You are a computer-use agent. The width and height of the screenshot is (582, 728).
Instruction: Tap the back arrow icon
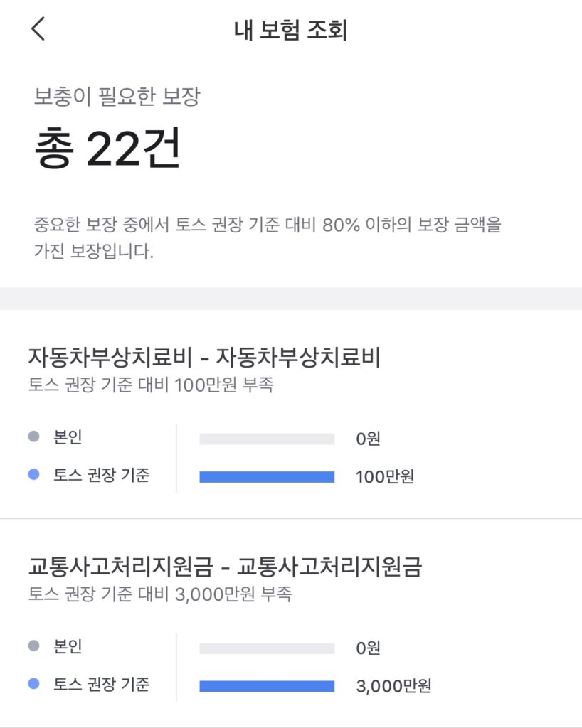38,29
